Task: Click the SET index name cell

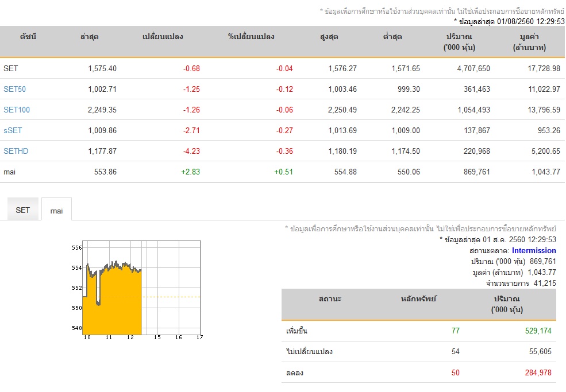Action: [x=11, y=68]
